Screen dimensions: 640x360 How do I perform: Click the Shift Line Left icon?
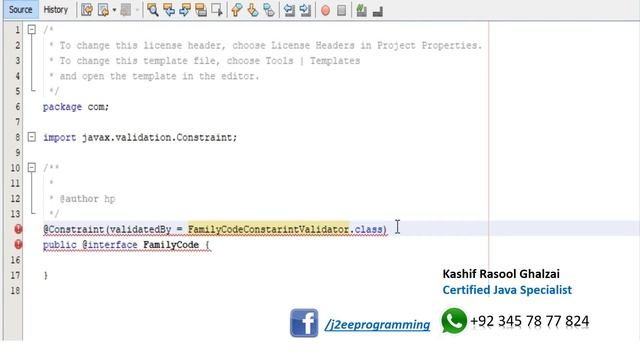[x=289, y=10]
